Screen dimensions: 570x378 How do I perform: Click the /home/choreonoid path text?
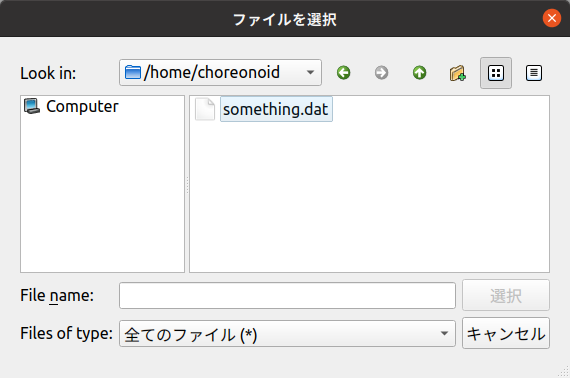[x=212, y=72]
